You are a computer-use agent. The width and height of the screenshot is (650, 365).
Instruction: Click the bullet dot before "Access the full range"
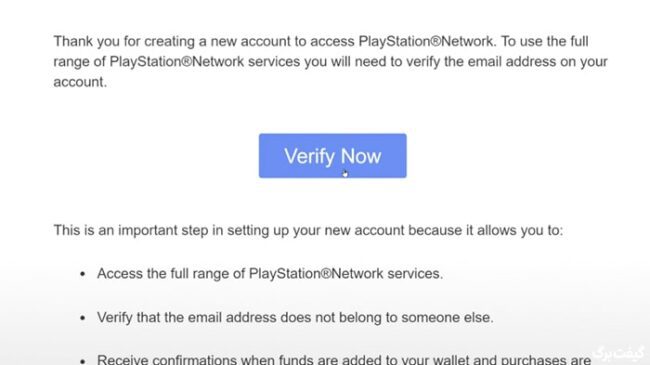(82, 274)
